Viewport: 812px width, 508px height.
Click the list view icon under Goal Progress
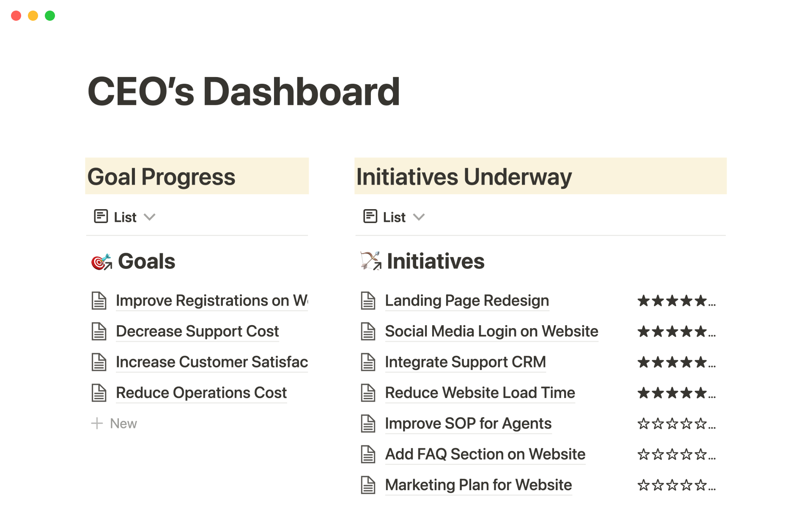(101, 216)
